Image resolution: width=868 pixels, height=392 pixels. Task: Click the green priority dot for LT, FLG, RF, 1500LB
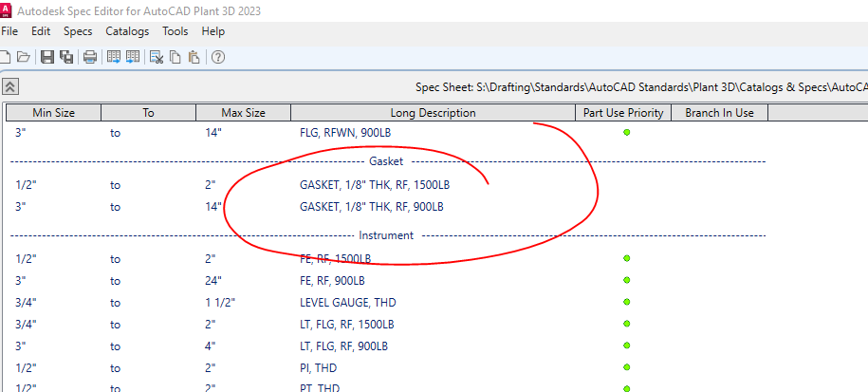[x=627, y=324]
